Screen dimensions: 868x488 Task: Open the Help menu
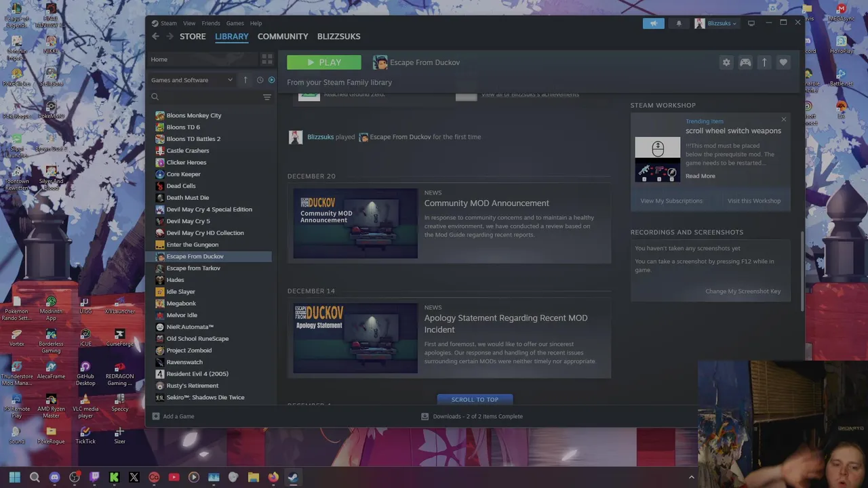pyautogui.click(x=256, y=23)
